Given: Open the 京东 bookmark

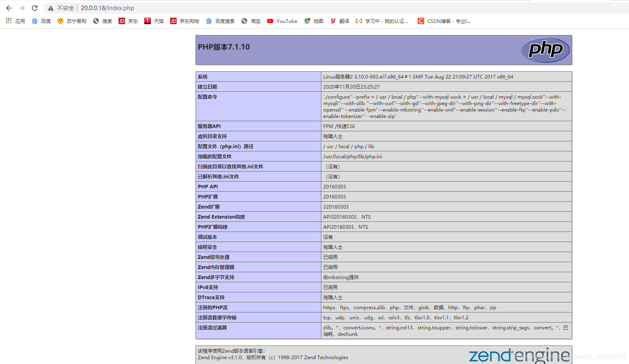Looking at the screenshot, I should [128, 21].
